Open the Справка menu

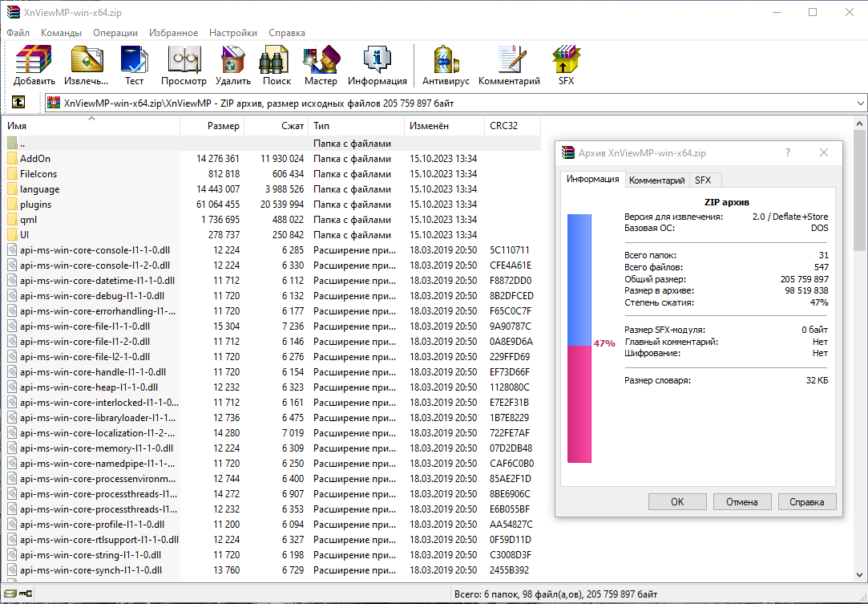pos(287,33)
